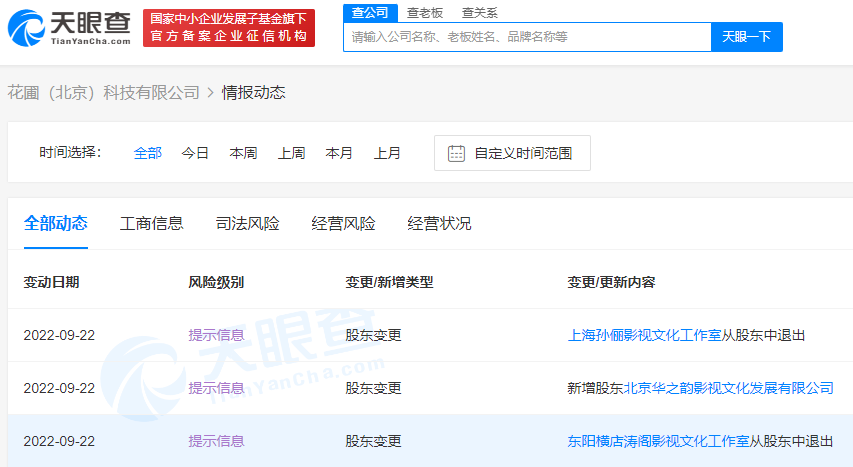Select the 上月 time filter
Screen dimensions: 853x467
pyautogui.click(x=387, y=153)
